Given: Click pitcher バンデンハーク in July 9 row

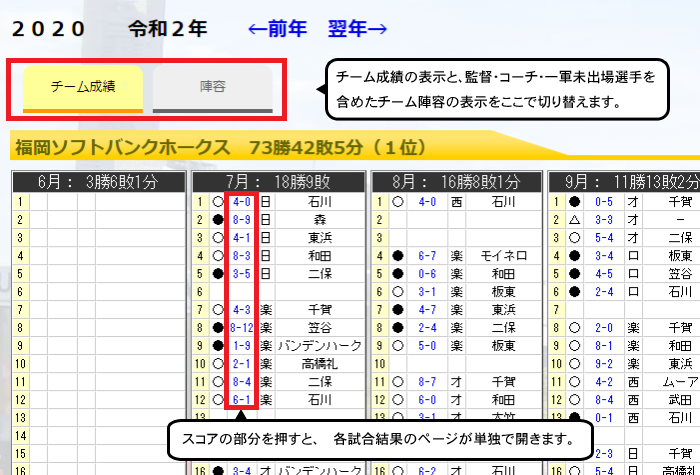Looking at the screenshot, I should pyautogui.click(x=320, y=346).
